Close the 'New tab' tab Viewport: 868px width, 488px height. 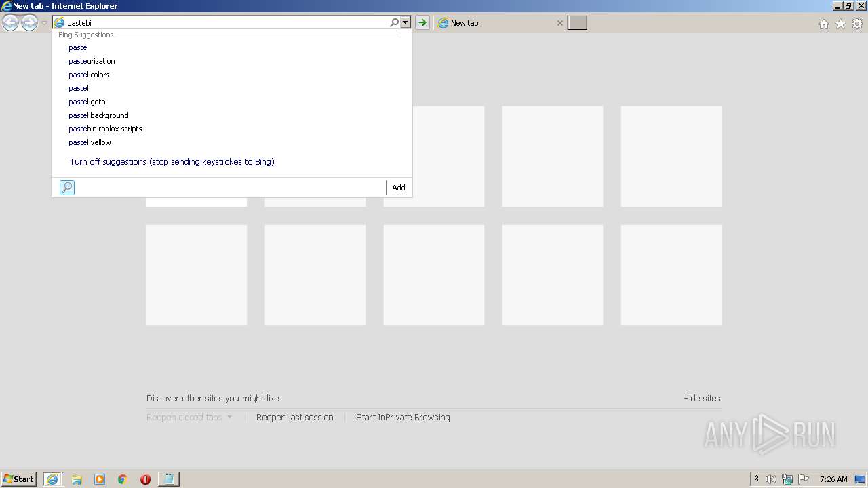(x=559, y=23)
